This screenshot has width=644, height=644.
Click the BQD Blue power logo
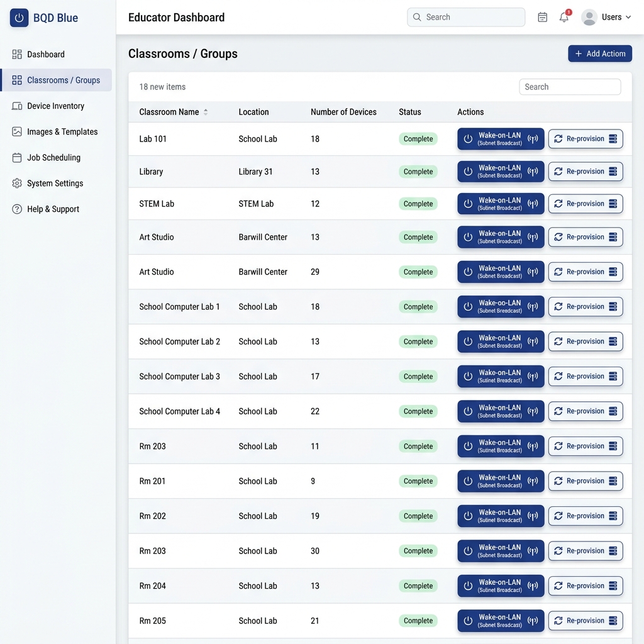pos(19,18)
